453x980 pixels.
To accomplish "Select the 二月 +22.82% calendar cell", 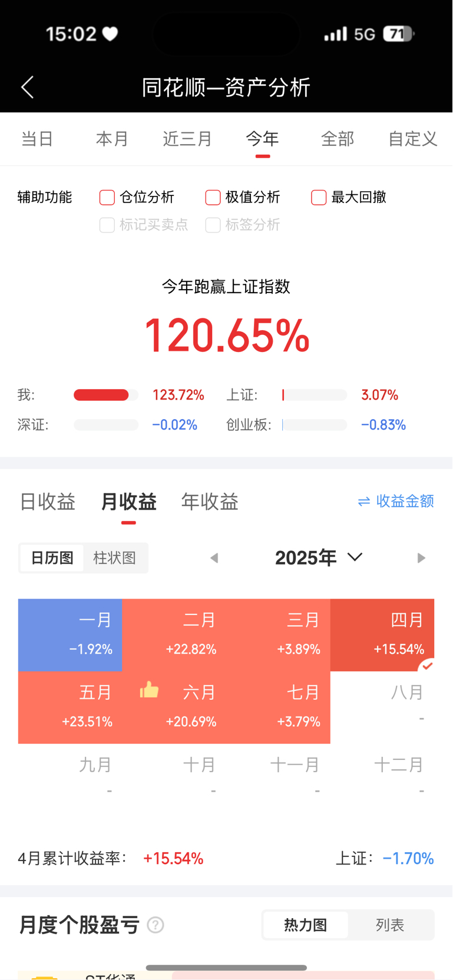I will click(174, 635).
